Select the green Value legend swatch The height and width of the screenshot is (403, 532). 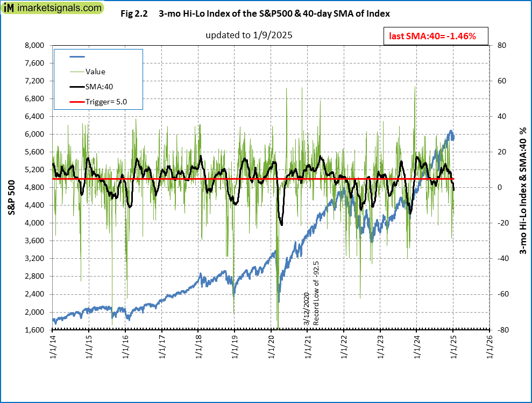pyautogui.click(x=77, y=72)
